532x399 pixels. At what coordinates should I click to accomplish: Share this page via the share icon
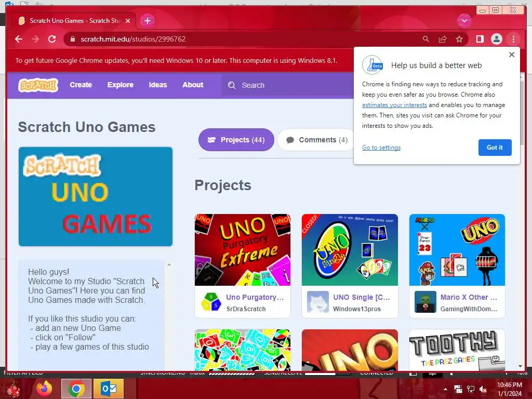click(x=443, y=39)
